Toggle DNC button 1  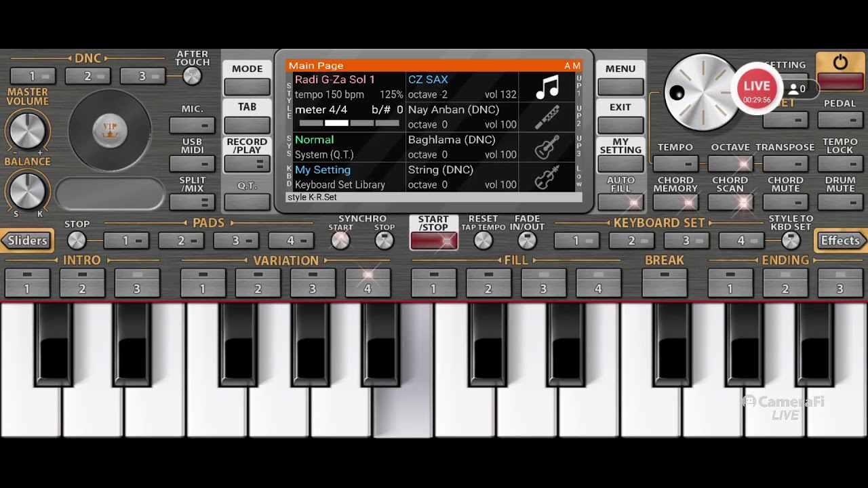(x=33, y=77)
